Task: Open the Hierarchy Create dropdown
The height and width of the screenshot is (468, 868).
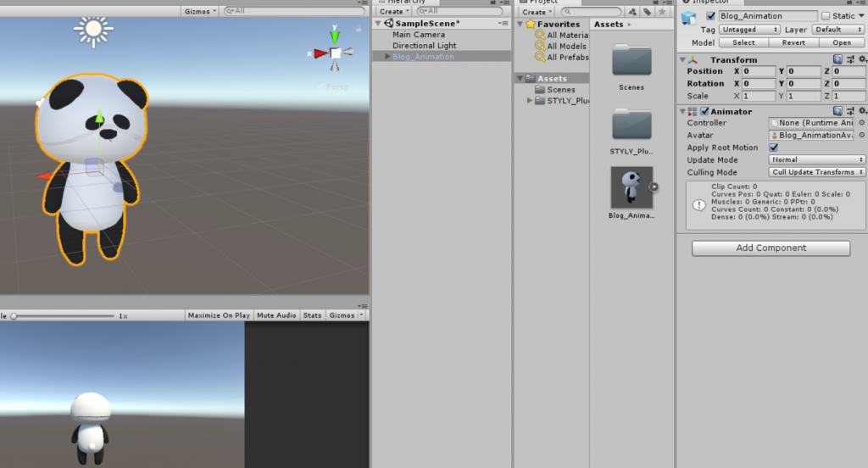Action: pos(394,11)
